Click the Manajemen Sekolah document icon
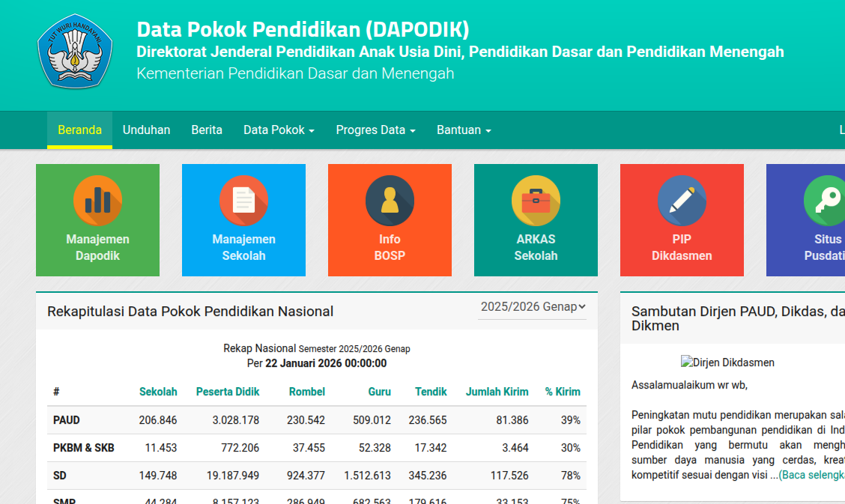 243,200
